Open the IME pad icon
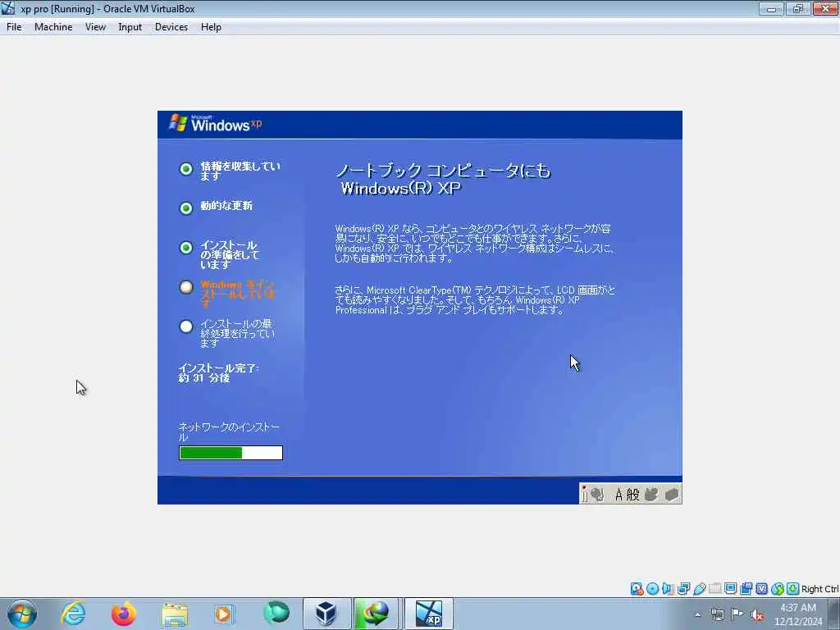Image resolution: width=840 pixels, height=630 pixels. click(x=651, y=494)
